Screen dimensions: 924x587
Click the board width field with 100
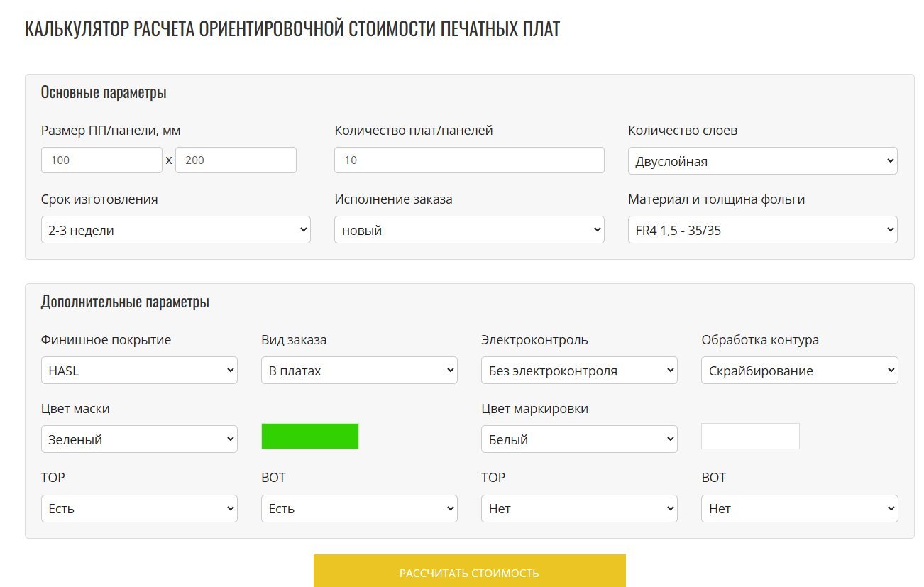(x=101, y=160)
